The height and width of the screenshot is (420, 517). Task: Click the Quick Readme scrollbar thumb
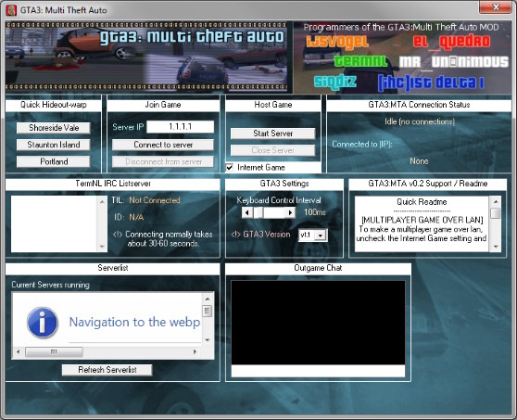pyautogui.click(x=496, y=212)
